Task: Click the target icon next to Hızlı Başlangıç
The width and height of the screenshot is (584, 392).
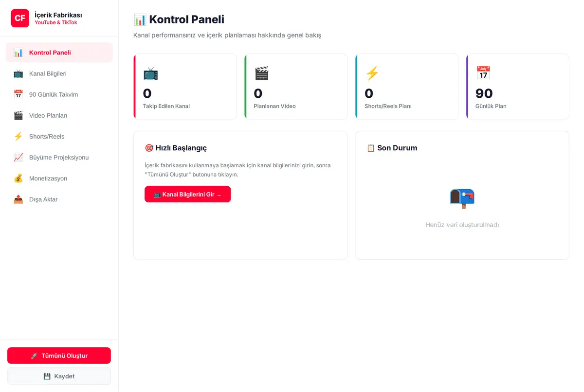Action: coord(149,148)
